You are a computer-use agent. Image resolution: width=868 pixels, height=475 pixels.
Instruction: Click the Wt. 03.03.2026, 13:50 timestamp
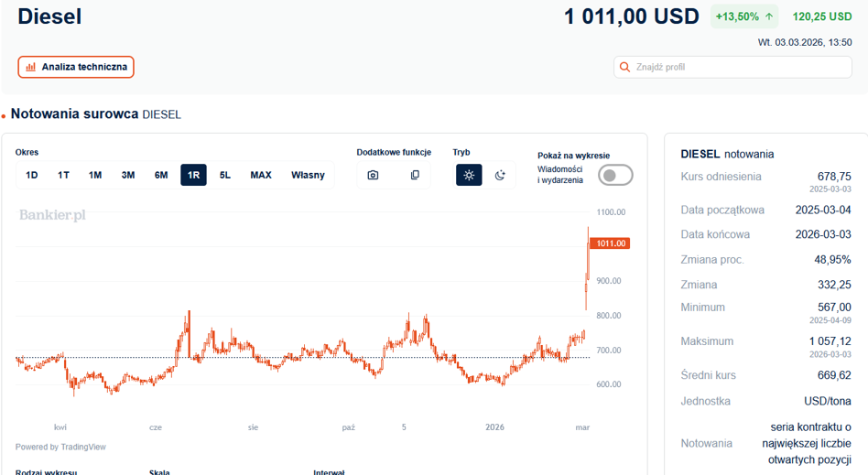(x=805, y=42)
